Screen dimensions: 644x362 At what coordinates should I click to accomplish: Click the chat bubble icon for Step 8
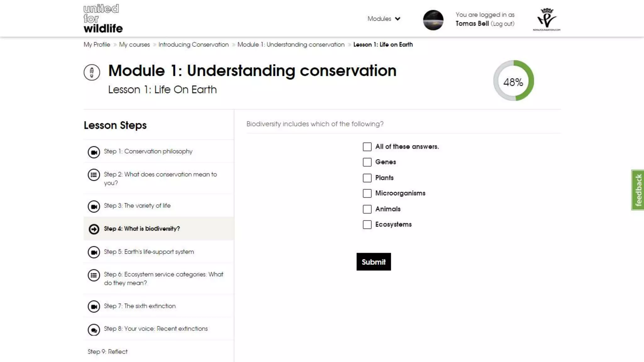94,330
